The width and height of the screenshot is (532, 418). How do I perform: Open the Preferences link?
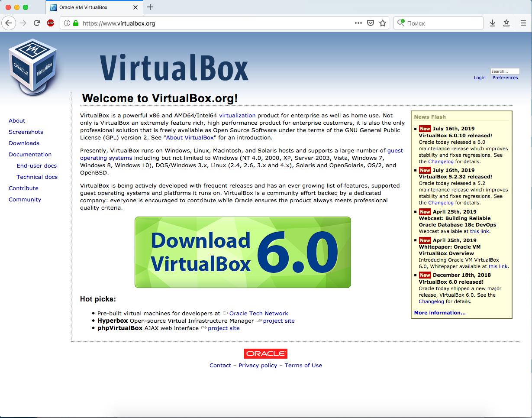click(505, 78)
